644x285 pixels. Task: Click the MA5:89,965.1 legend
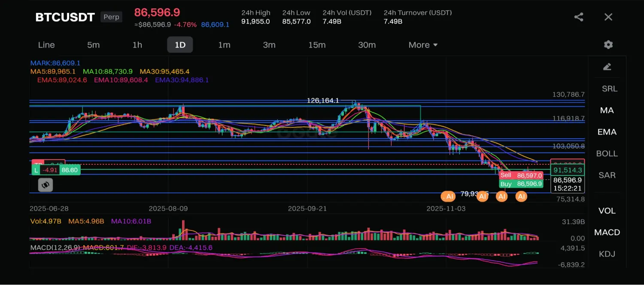point(53,71)
